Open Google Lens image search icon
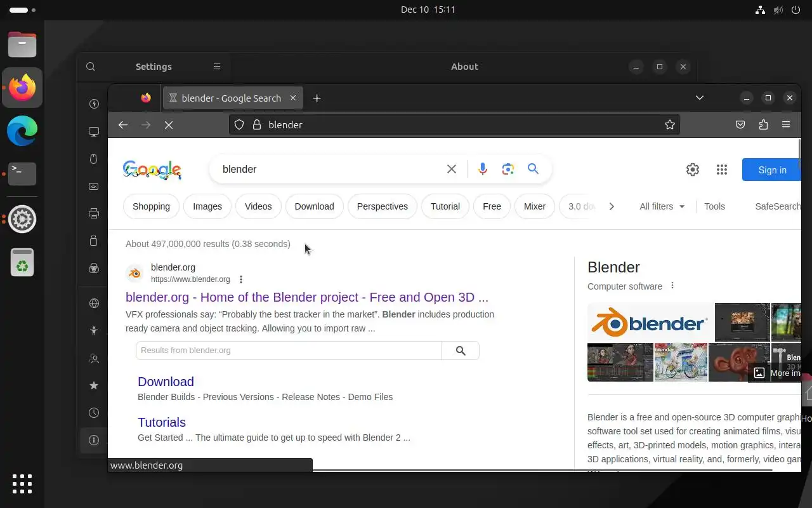The image size is (812, 508). [x=507, y=169]
